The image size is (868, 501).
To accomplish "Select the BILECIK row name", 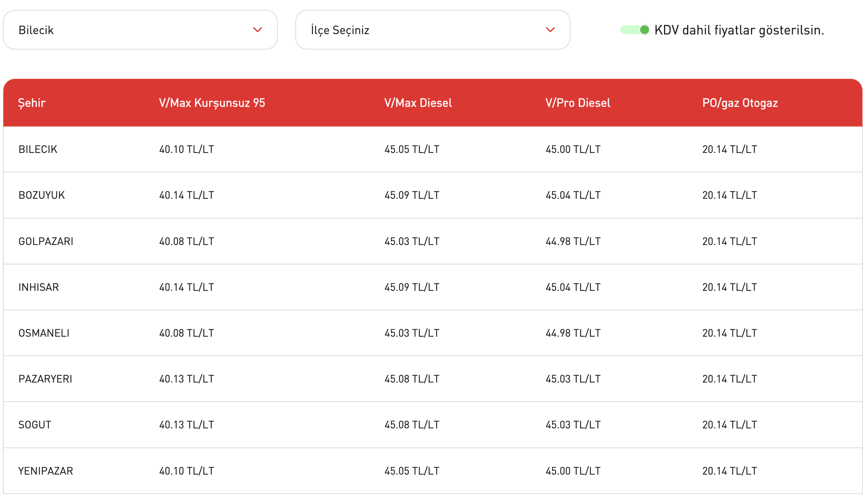I will (x=38, y=149).
